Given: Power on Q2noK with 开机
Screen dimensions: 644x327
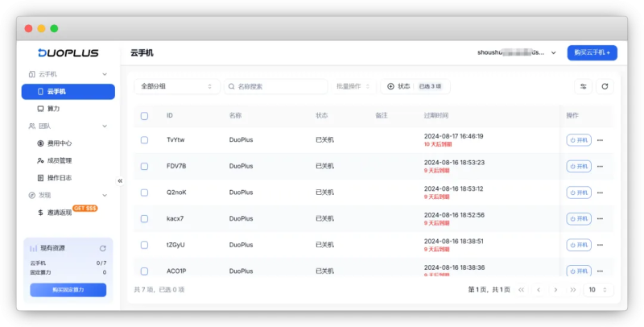Looking at the screenshot, I should (x=579, y=192).
